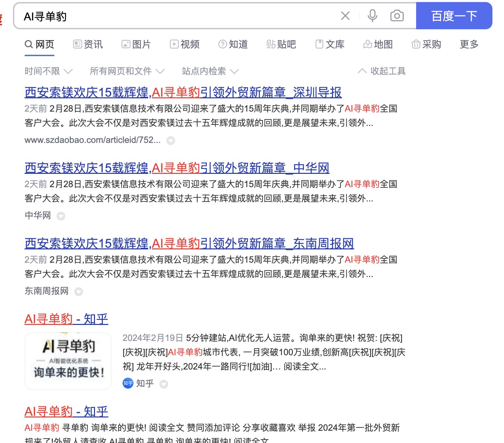Click the 资讯 news icon

click(x=78, y=44)
